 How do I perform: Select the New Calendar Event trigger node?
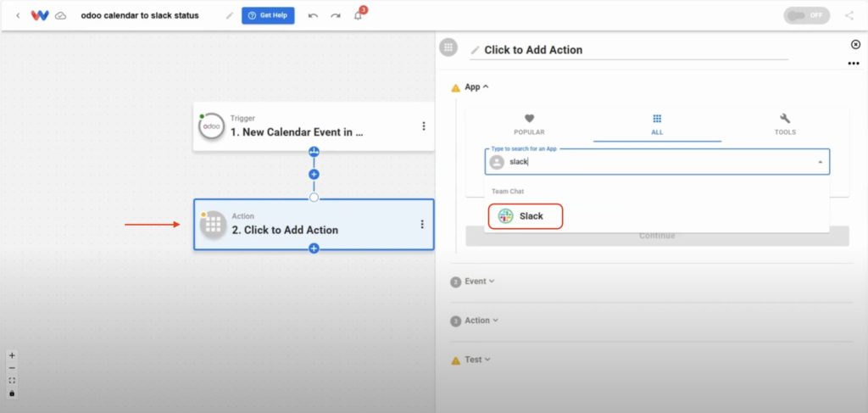(314, 126)
